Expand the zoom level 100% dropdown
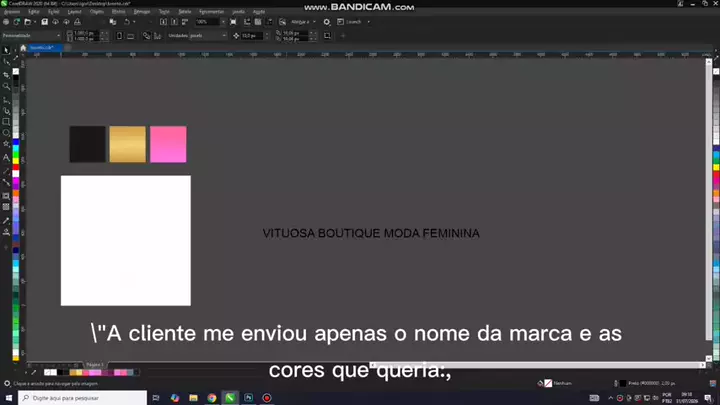Viewport: 720px width, 405px height. (224, 22)
